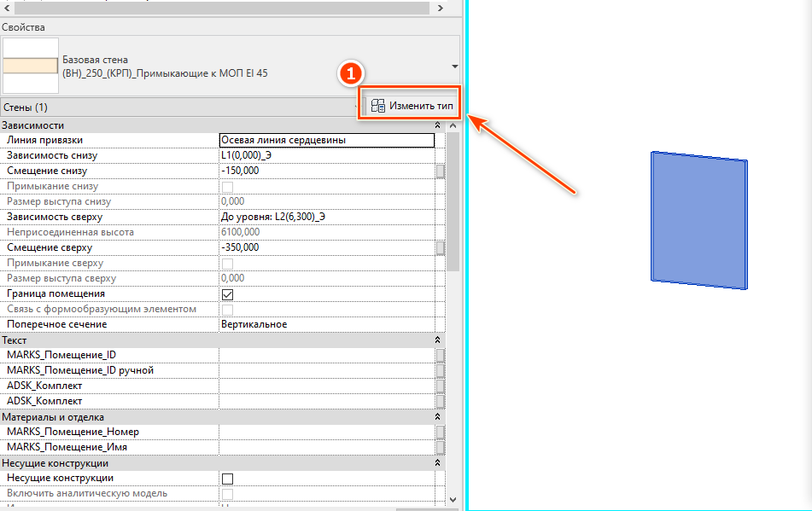
Task: Collapse the Несущие конструкции section header
Action: pos(439,463)
